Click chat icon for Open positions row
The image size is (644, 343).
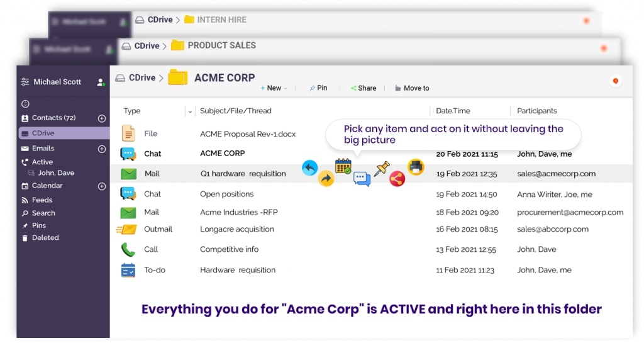128,193
